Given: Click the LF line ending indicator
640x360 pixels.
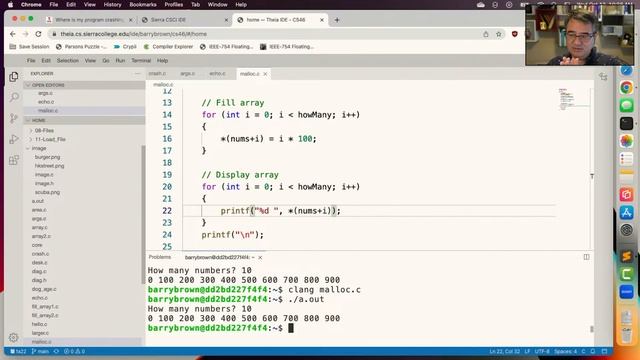Looking at the screenshot, I should (x=527, y=351).
